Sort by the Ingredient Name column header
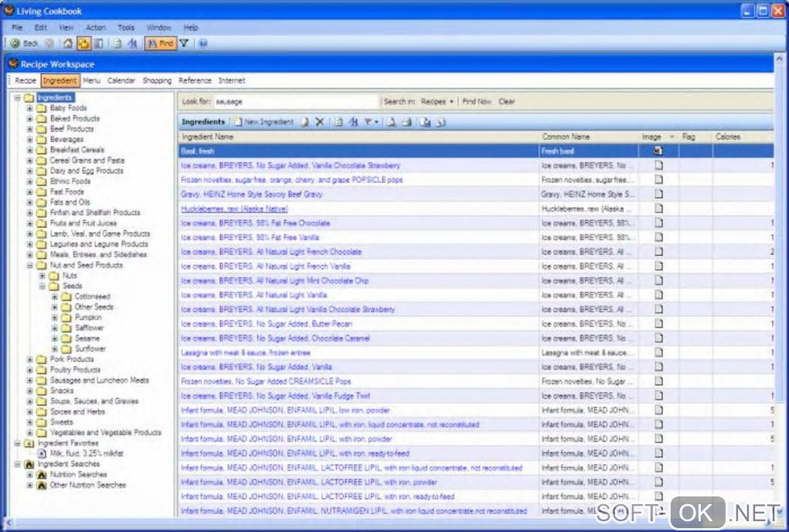This screenshot has height=532, width=789. click(x=358, y=137)
